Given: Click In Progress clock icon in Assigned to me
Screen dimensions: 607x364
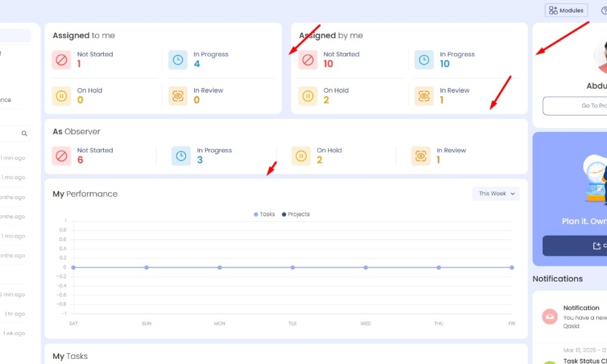Looking at the screenshot, I should [x=178, y=60].
